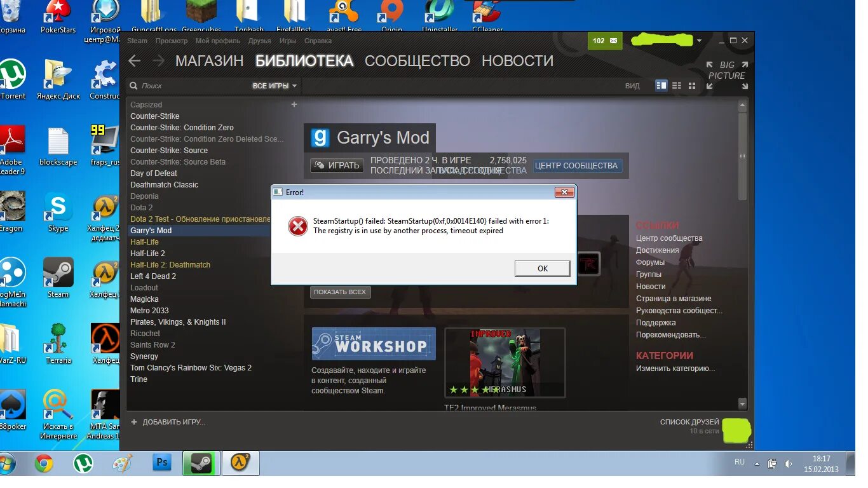Open Paint from the taskbar

pos(123,463)
